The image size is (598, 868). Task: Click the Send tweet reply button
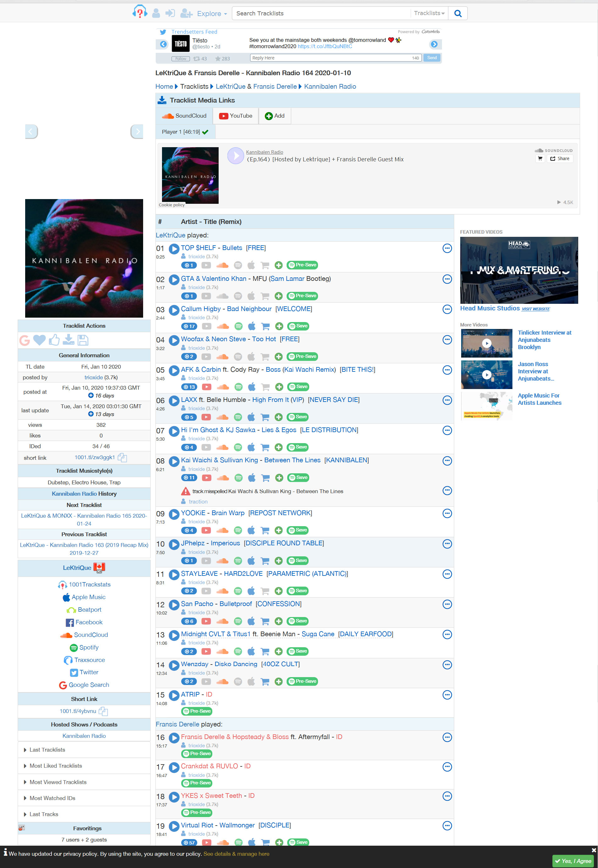point(432,58)
